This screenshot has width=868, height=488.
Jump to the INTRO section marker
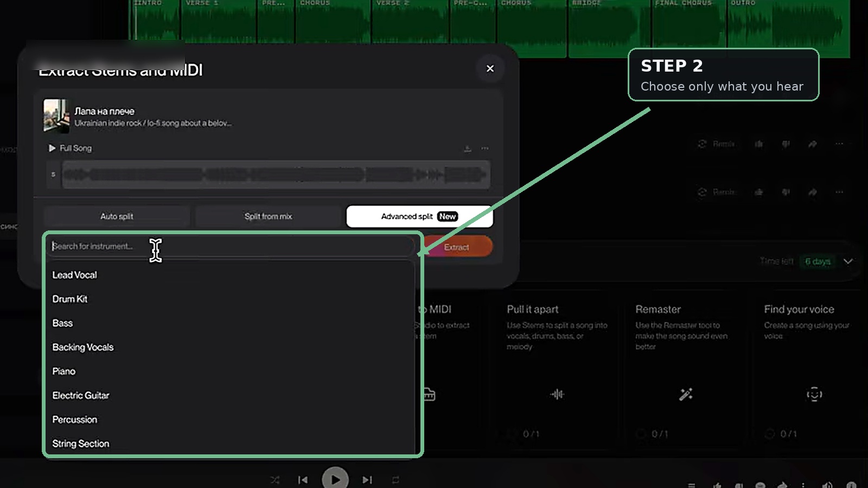point(148,3)
